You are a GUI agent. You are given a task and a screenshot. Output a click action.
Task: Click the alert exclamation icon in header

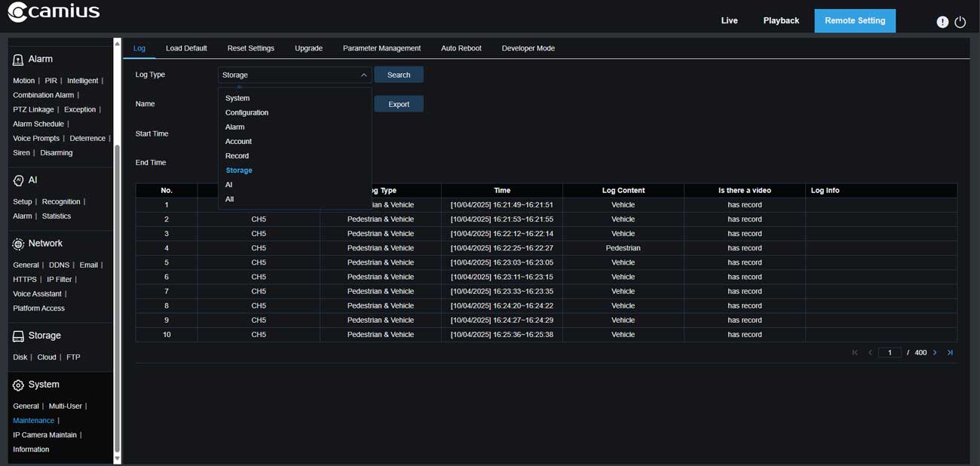pos(942,22)
